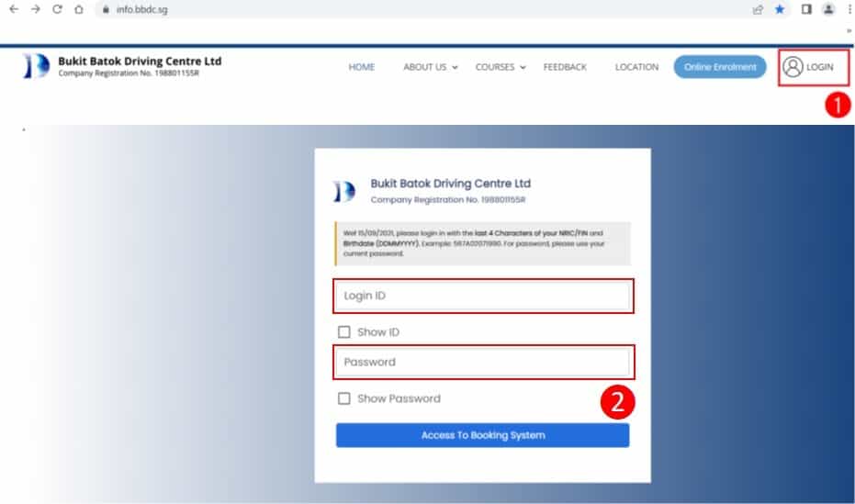Tick the Show Password checkbox

(x=344, y=398)
